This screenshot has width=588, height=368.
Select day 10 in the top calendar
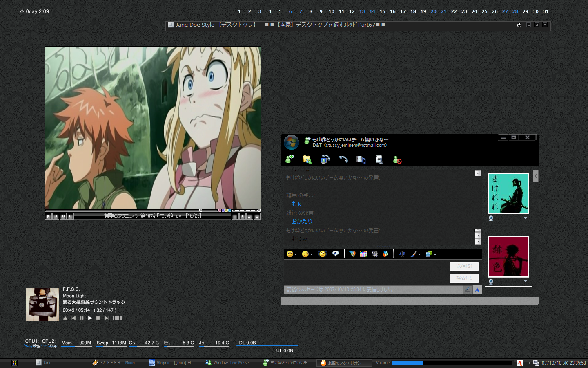332,11
